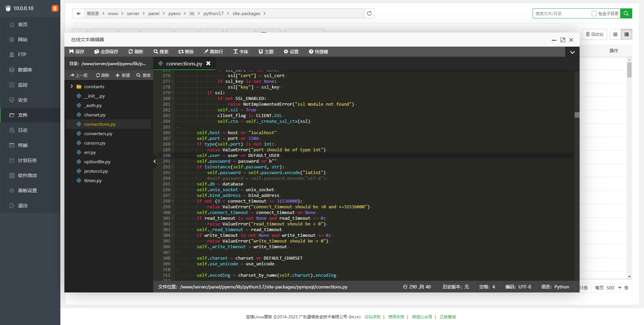Open the 替换 replace tool

(186, 52)
